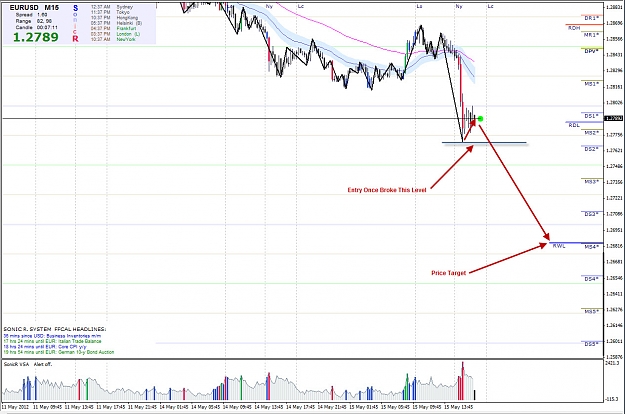Screen dimensions: 625x414
Task: Select the Helsinki session clock row
Action: point(116,23)
